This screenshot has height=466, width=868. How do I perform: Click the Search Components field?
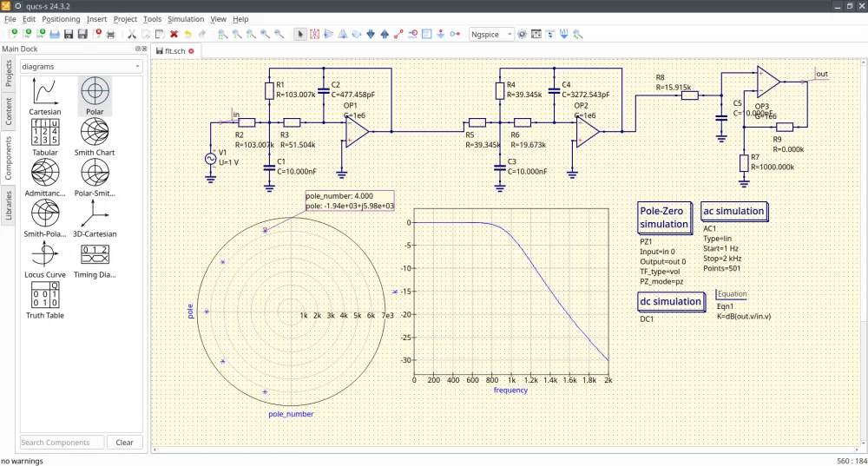point(62,443)
